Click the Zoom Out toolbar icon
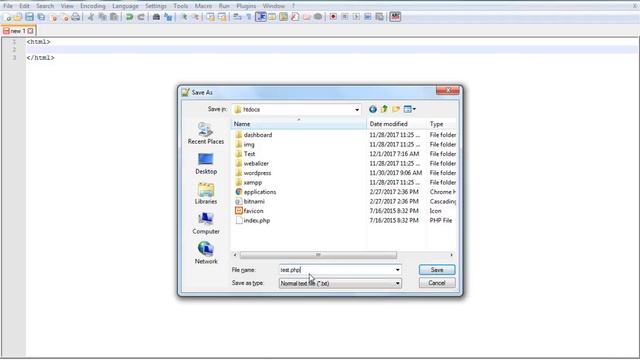The image size is (640, 360). 196,17
